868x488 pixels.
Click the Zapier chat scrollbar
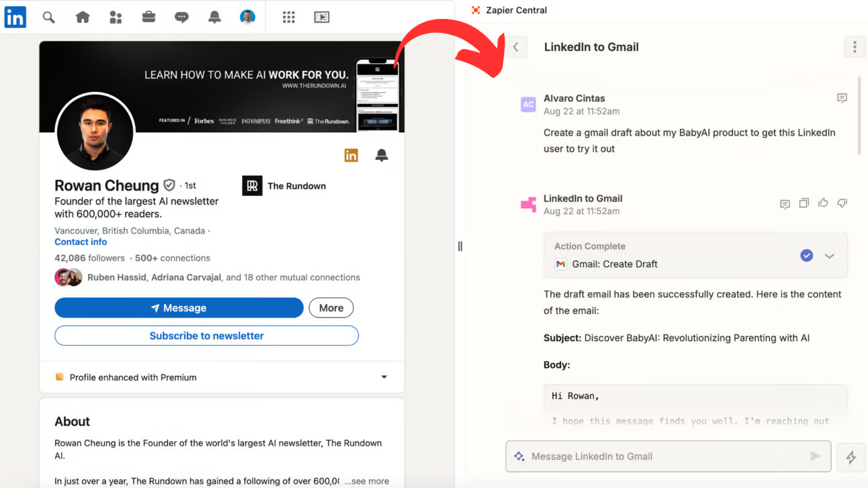[859, 116]
